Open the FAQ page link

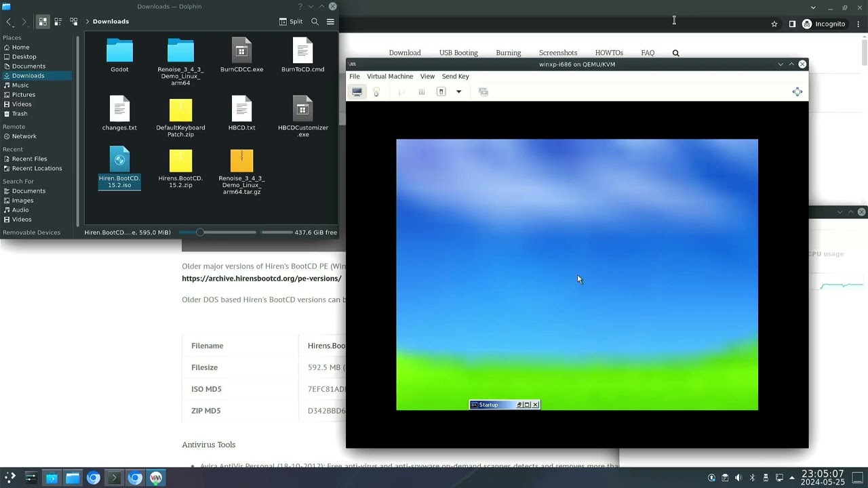click(x=648, y=53)
